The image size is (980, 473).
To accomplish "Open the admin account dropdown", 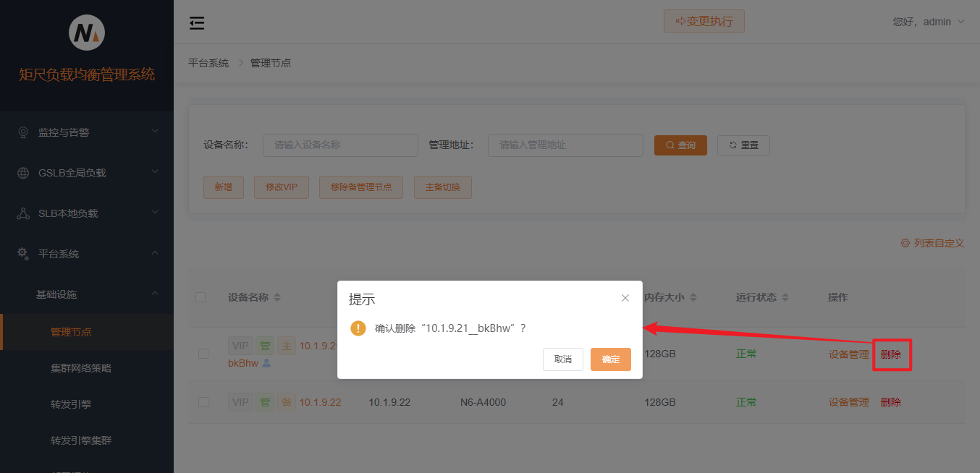I will [x=929, y=22].
